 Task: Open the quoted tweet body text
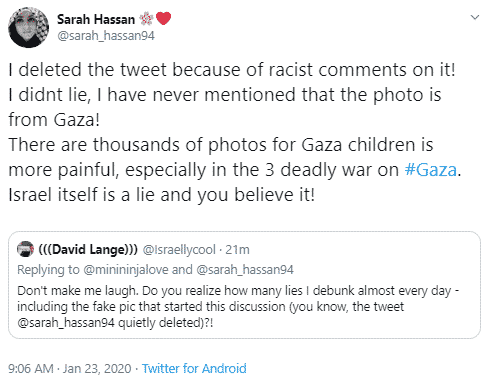click(x=238, y=307)
